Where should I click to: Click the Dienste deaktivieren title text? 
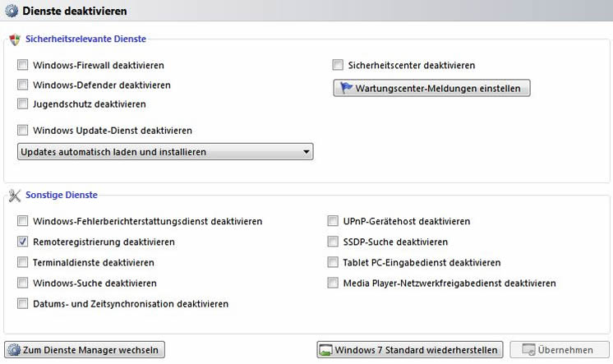pos(75,11)
